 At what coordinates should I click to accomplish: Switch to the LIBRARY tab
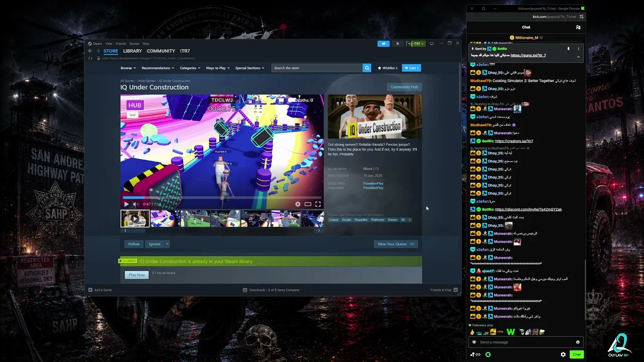[x=132, y=51]
